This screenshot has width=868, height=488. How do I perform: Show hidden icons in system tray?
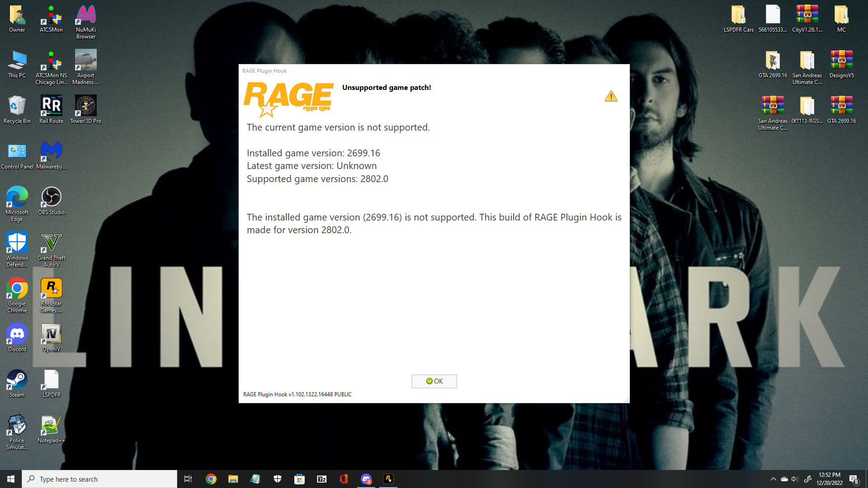pos(773,479)
